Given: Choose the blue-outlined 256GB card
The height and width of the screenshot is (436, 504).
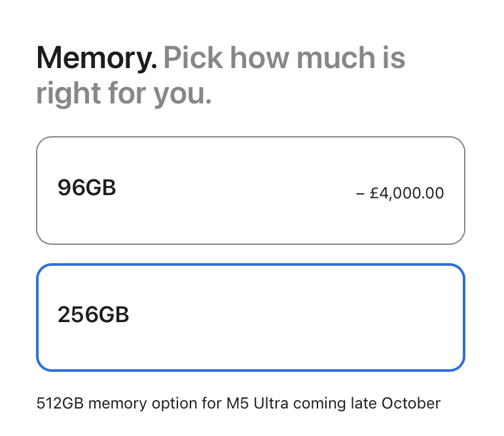Looking at the screenshot, I should [x=251, y=318].
